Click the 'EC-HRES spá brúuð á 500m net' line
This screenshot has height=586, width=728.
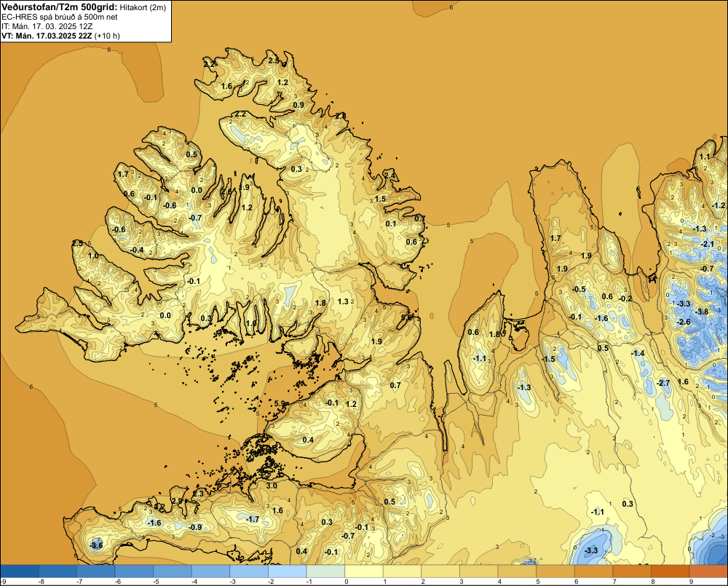[60, 17]
